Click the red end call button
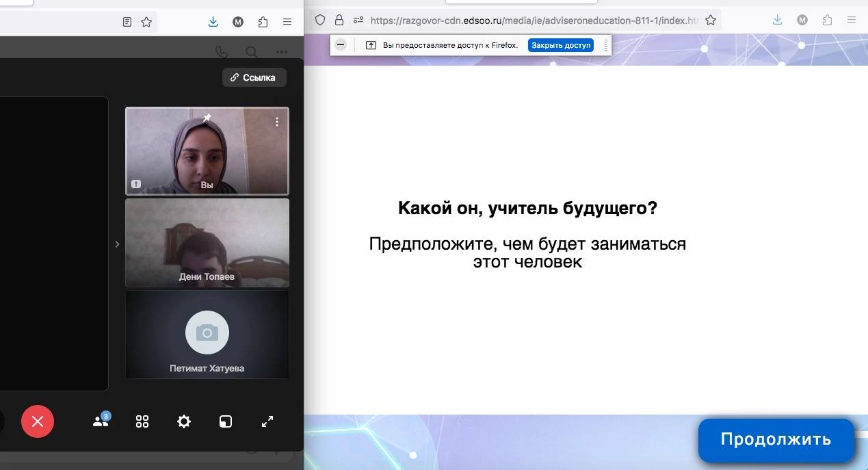 point(38,421)
